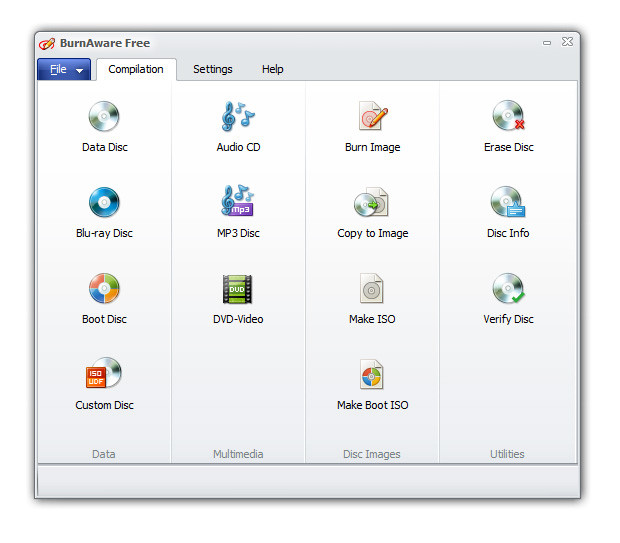Image resolution: width=620 pixels, height=543 pixels.
Task: Minimize the BurnAware Free window
Action: (547, 43)
